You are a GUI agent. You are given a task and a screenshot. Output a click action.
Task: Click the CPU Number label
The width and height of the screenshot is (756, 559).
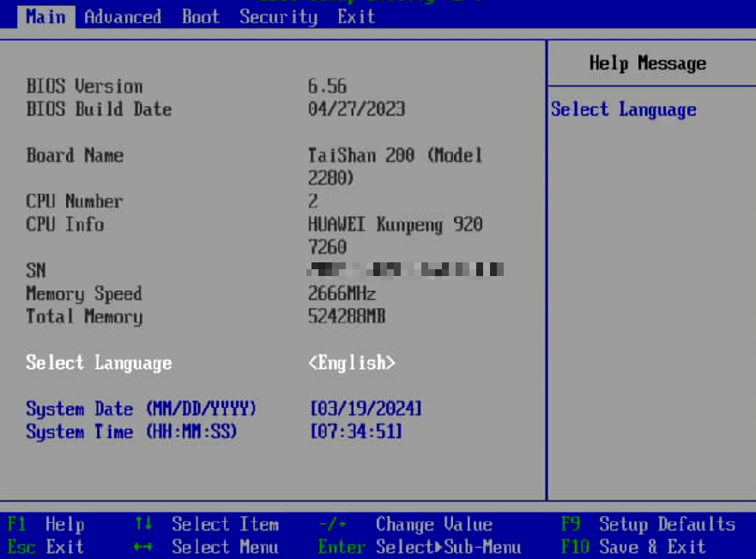[x=75, y=201]
